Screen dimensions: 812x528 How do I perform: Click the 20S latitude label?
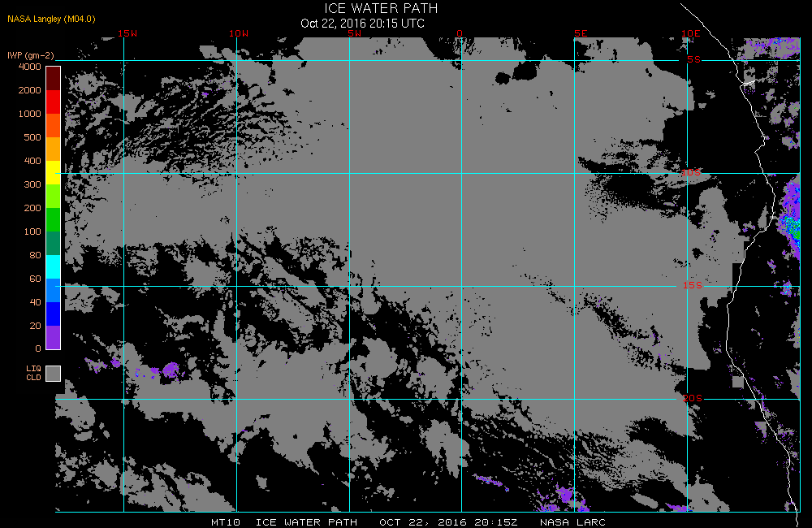click(x=693, y=398)
